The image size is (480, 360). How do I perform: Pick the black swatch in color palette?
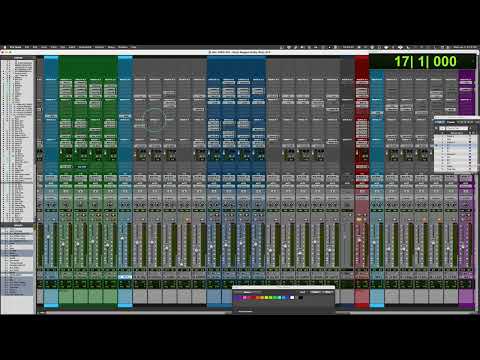[301, 298]
